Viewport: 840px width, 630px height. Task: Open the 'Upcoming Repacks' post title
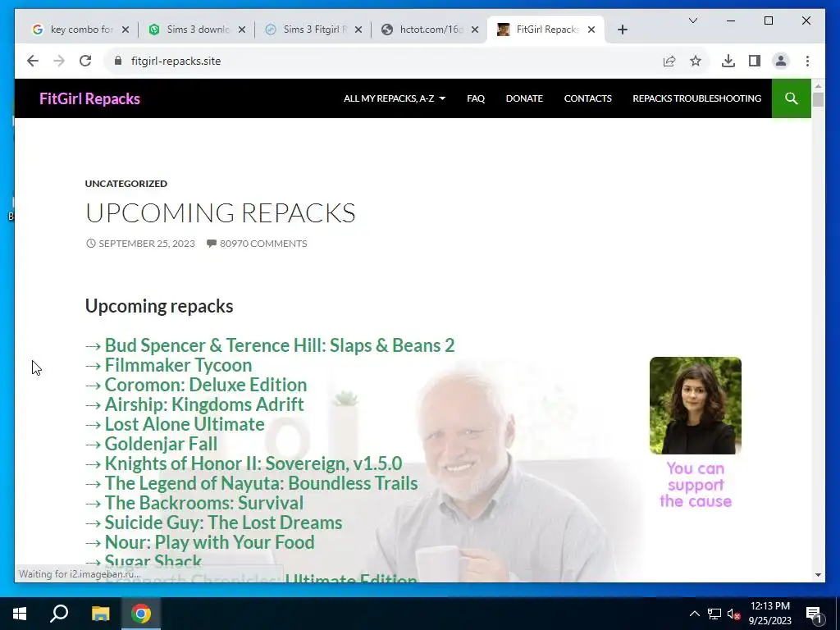(220, 213)
